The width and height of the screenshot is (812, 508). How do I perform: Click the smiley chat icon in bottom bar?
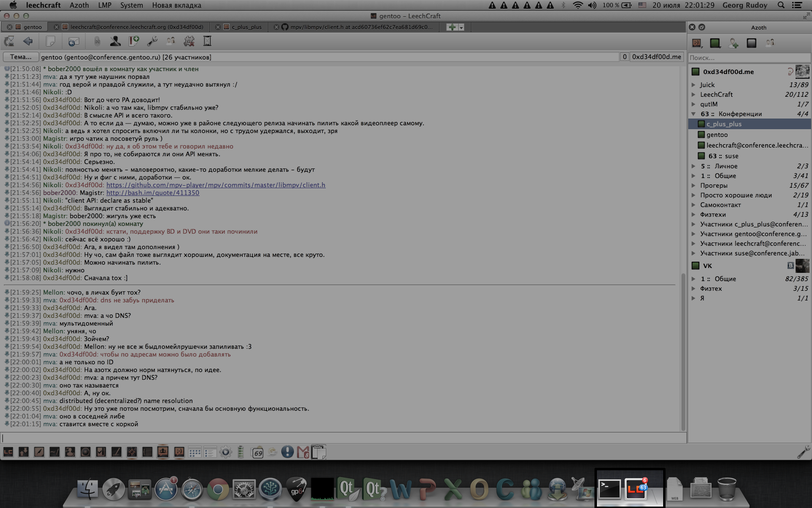coord(179,452)
